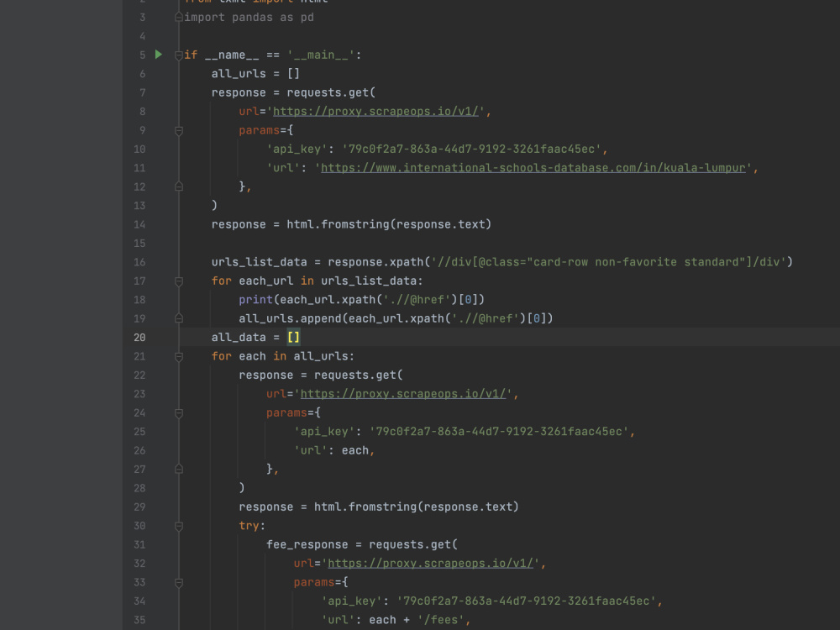Click the closing parenthesis on line 13
The image size is (840, 630).
pyautogui.click(x=214, y=205)
